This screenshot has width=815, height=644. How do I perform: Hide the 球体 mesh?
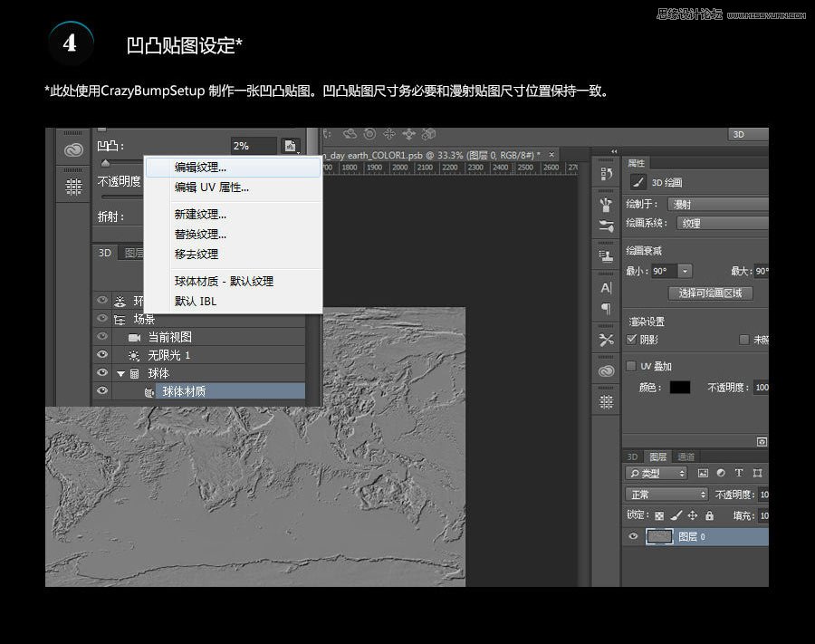click(x=102, y=372)
